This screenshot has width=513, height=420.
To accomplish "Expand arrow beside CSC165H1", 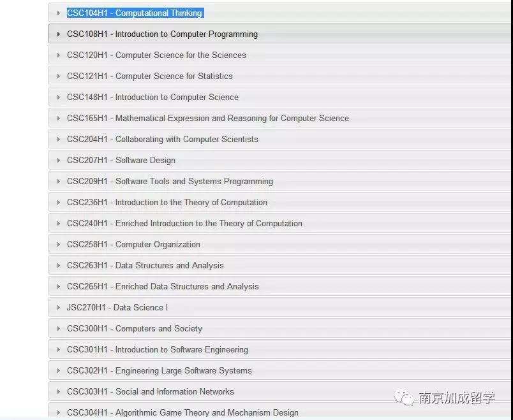I will [59, 118].
